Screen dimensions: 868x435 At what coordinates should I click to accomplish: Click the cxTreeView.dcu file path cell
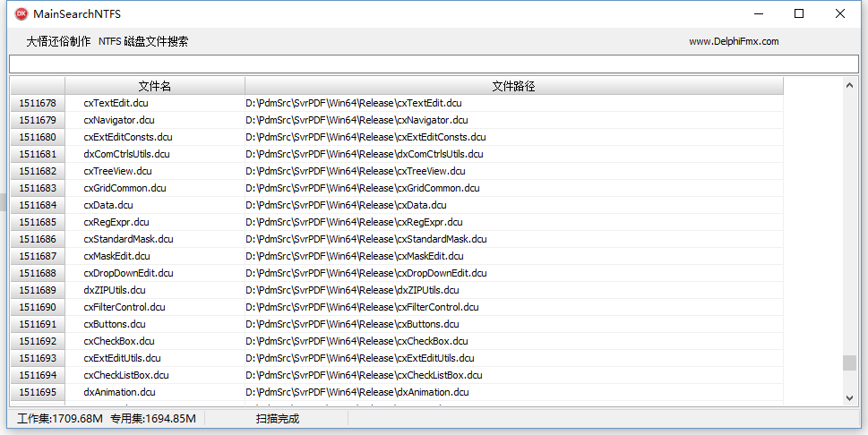[x=356, y=171]
